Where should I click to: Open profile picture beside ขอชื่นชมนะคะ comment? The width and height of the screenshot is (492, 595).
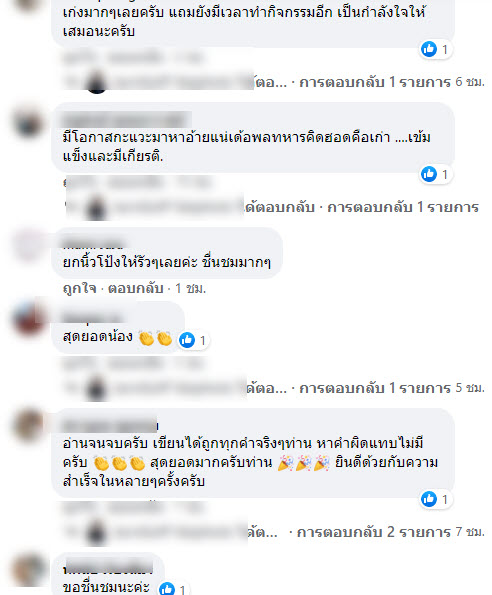tap(28, 570)
